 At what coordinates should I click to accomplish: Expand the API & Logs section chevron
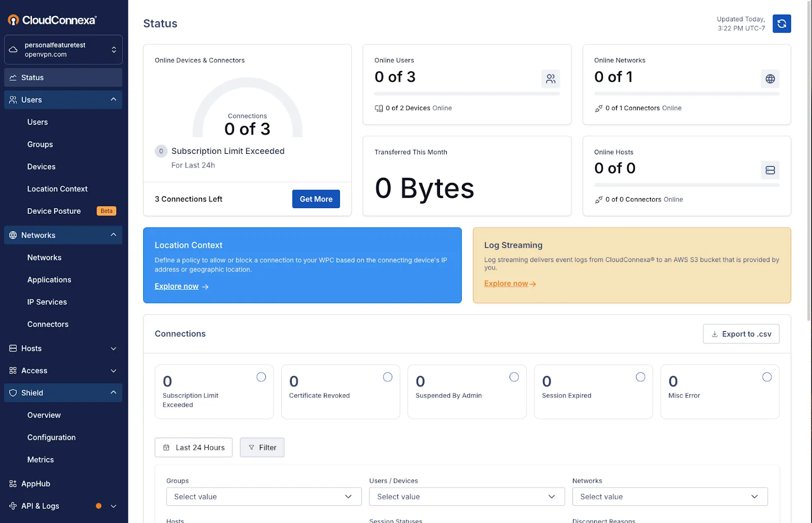114,506
